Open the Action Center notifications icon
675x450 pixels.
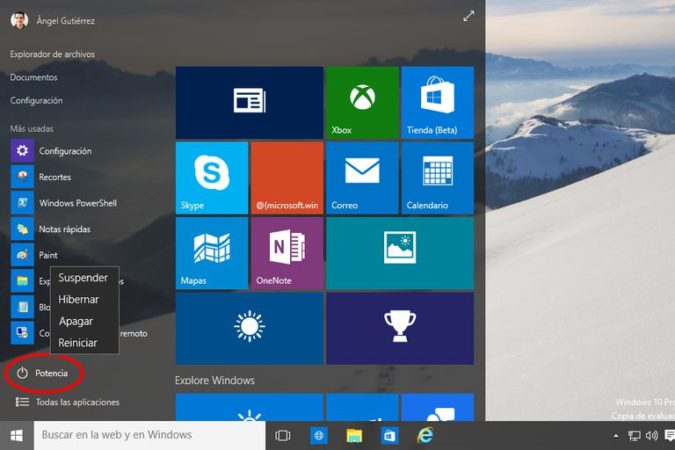[670, 436]
